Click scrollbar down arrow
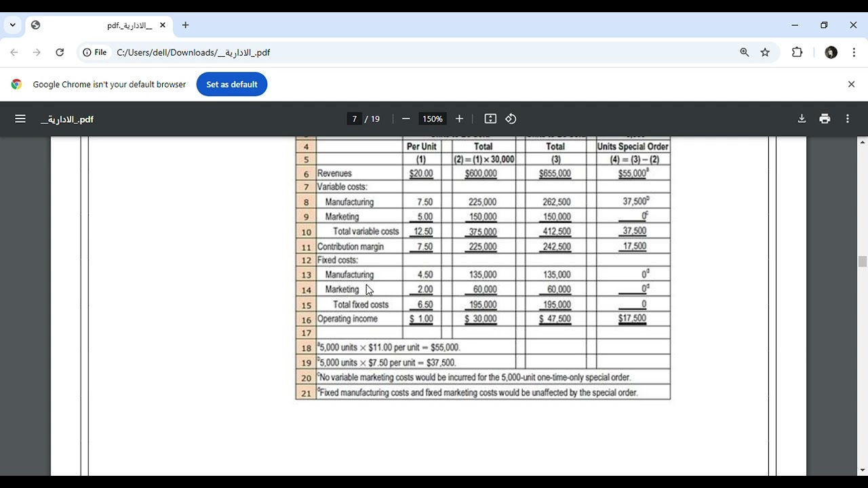The width and height of the screenshot is (868, 488). coord(863,470)
